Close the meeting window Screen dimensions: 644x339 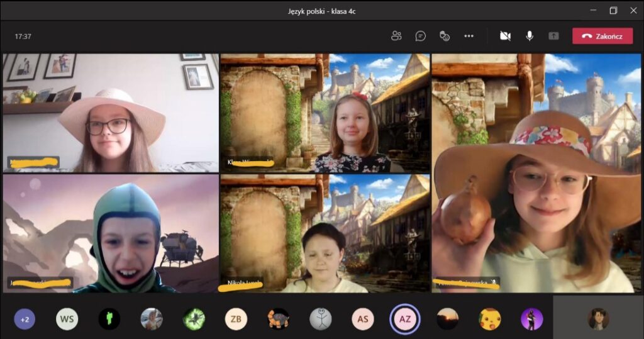[633, 10]
